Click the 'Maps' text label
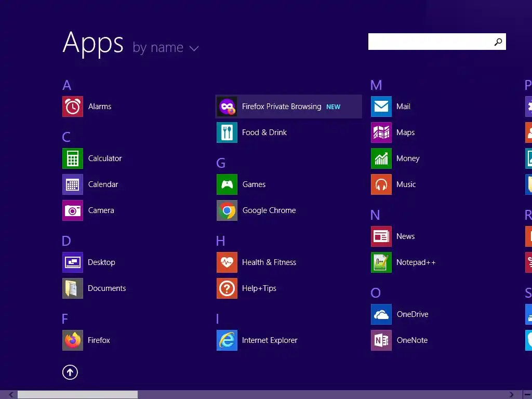532x399 pixels. (405, 132)
